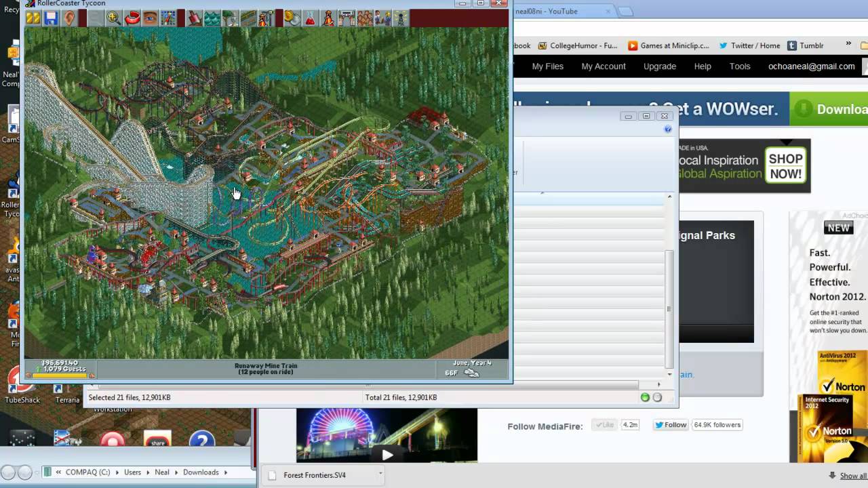This screenshot has height=488, width=868.
Task: Open Twitter / Home bookmark
Action: [x=749, y=45]
